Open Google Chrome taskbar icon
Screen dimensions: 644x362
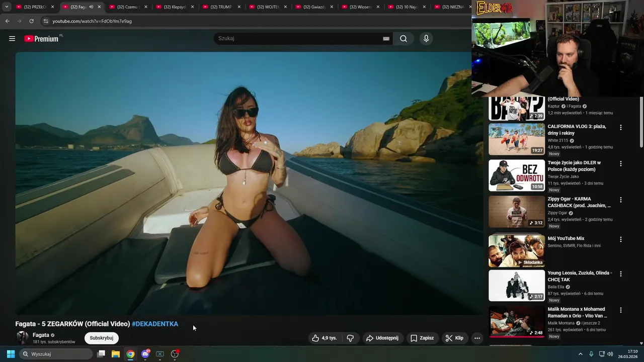pos(130,354)
